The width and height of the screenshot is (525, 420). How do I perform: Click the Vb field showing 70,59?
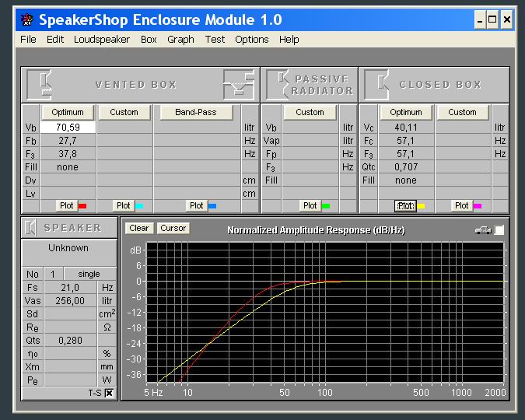pos(68,128)
